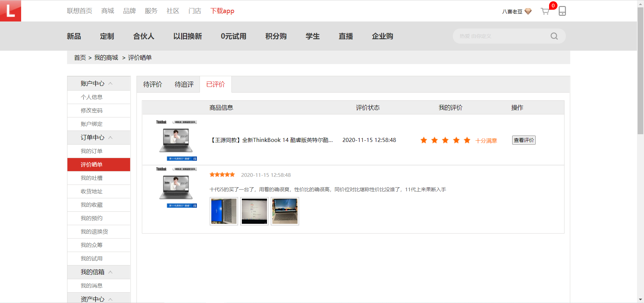This screenshot has width=644, height=303.
Task: Click the scrollbar down arrow
Action: (x=640, y=299)
